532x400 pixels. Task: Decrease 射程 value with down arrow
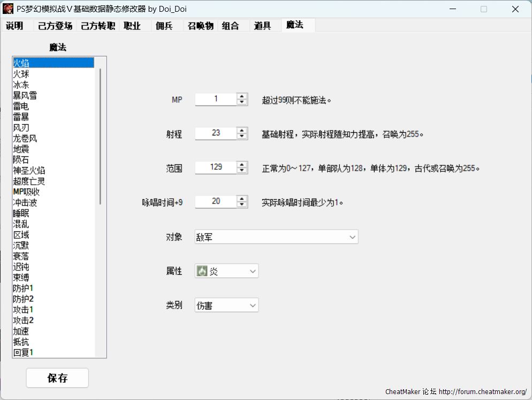click(242, 136)
